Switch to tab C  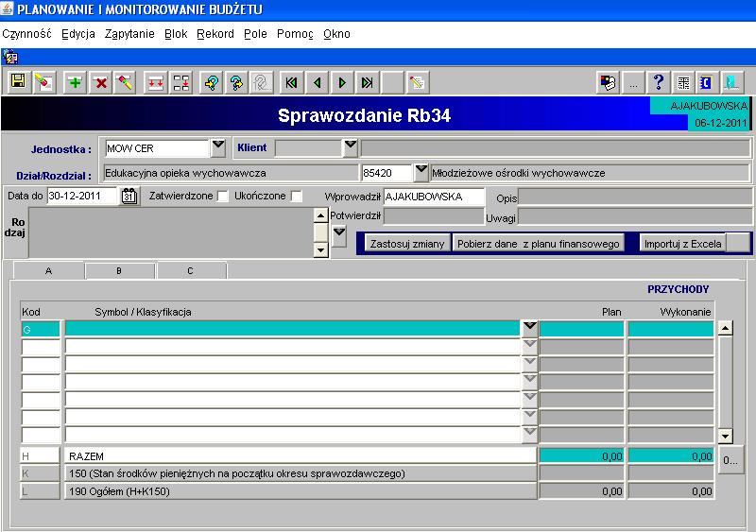tap(190, 270)
